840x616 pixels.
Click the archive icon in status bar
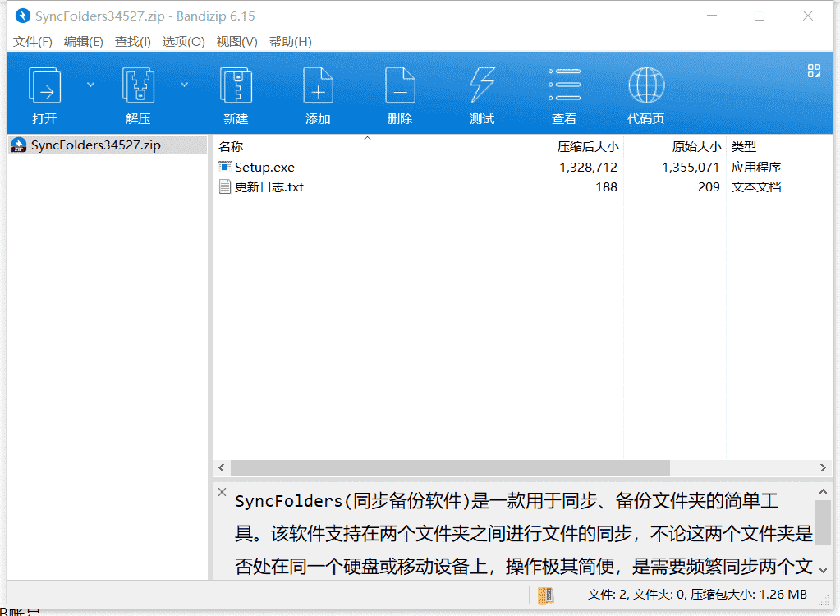(x=545, y=595)
